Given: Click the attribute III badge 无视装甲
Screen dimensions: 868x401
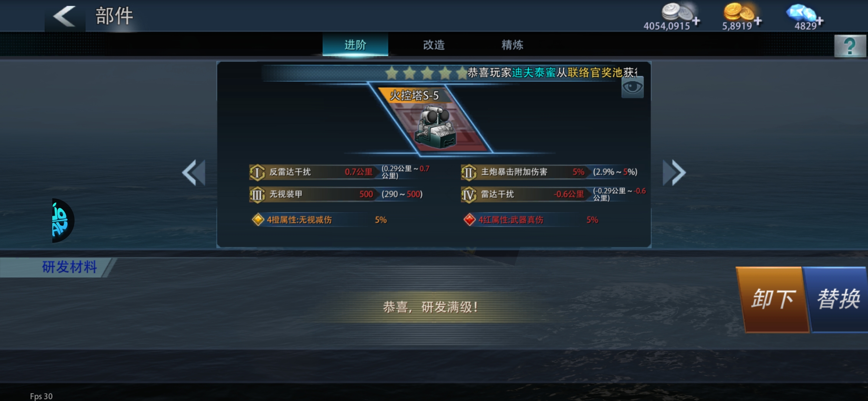Looking at the screenshot, I should 257,195.
